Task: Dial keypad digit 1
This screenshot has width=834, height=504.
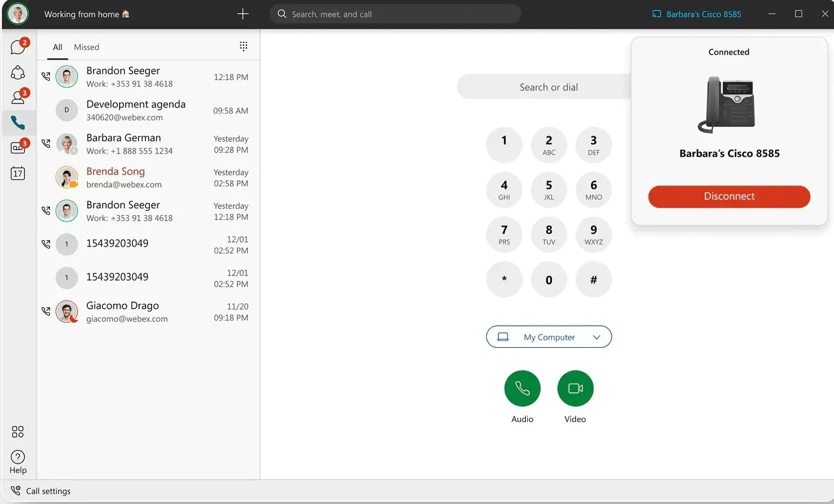Action: [x=504, y=145]
